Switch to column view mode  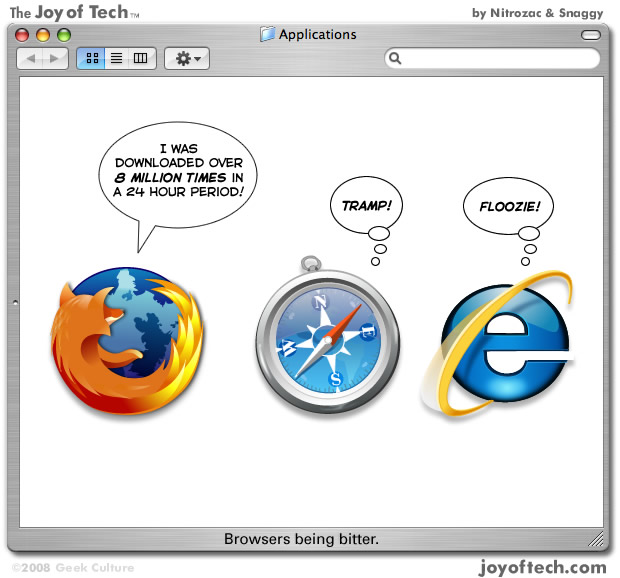140,59
